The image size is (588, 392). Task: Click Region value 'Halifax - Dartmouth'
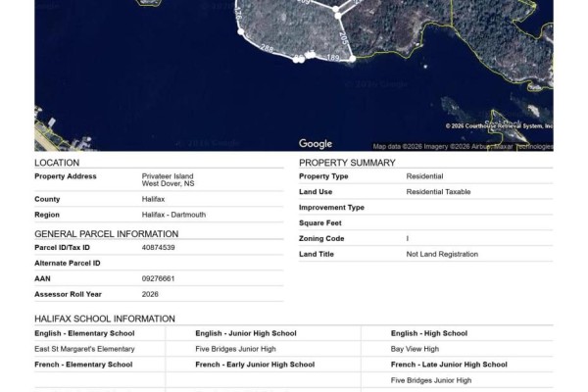pyautogui.click(x=173, y=215)
